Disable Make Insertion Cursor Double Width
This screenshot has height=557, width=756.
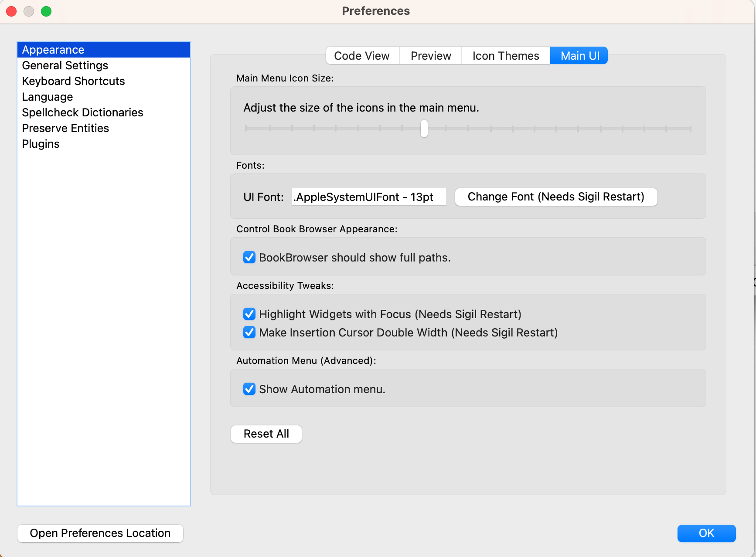point(249,333)
